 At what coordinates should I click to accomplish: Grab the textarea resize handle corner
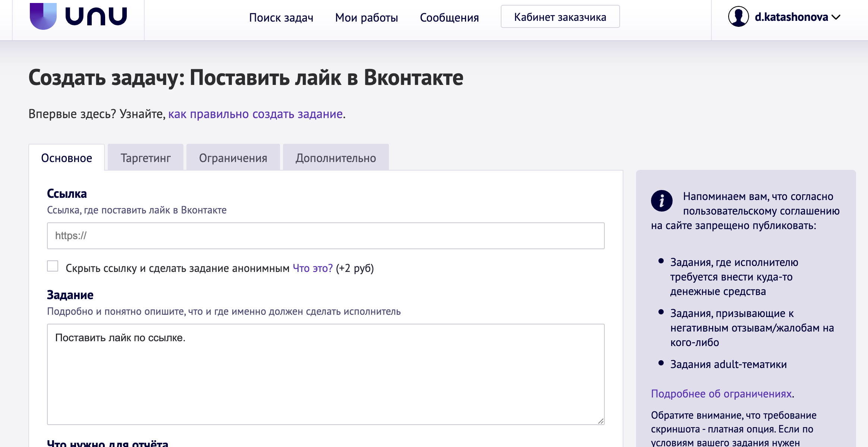[x=601, y=421]
